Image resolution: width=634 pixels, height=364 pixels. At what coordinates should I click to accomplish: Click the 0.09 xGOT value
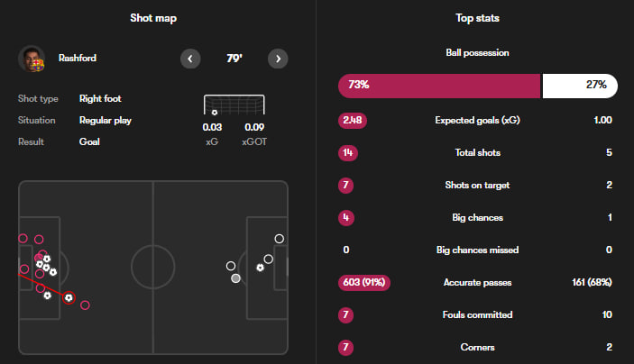pos(253,127)
